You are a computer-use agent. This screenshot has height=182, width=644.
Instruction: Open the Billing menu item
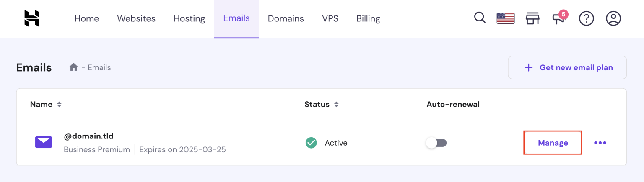coord(368,18)
